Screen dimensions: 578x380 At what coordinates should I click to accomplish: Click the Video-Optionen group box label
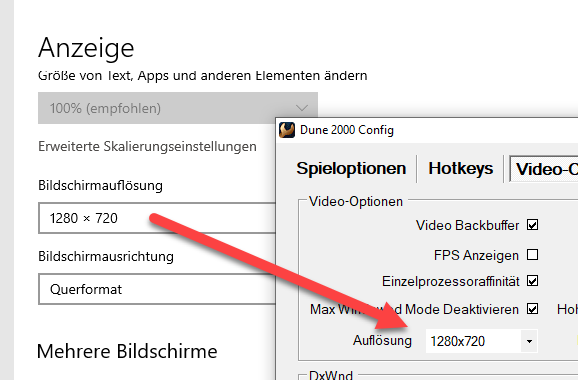click(356, 202)
